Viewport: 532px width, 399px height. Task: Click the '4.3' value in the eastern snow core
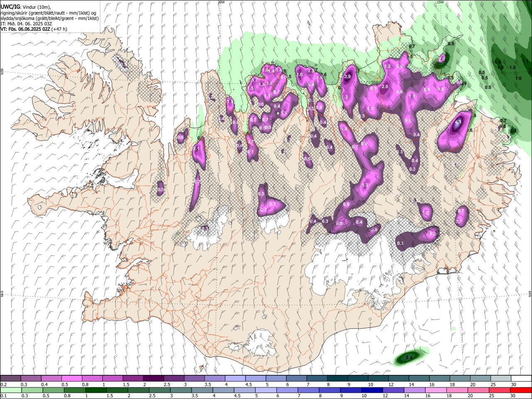point(458,123)
